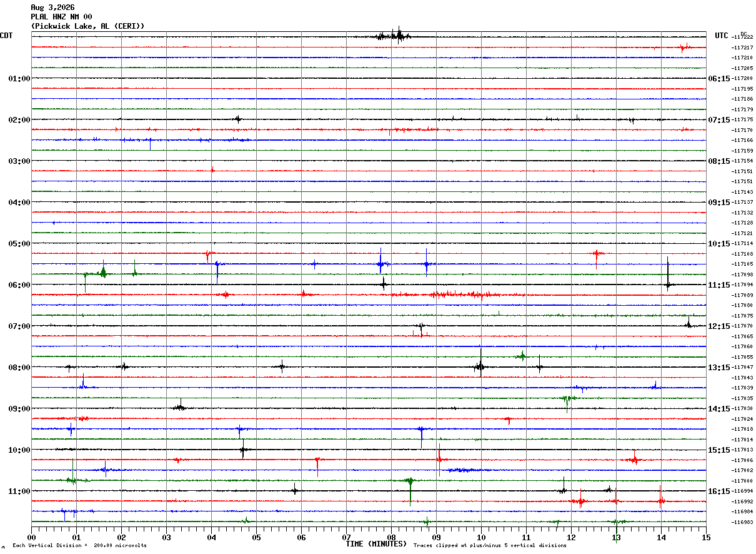The height and width of the screenshot is (554, 756).
Task: Click the 00 minute tick label
Action: (x=31, y=537)
